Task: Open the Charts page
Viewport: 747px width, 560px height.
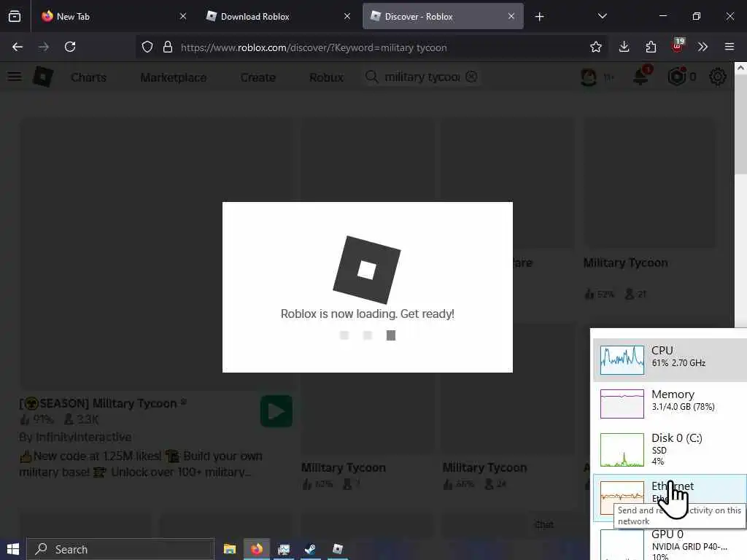Action: point(88,77)
